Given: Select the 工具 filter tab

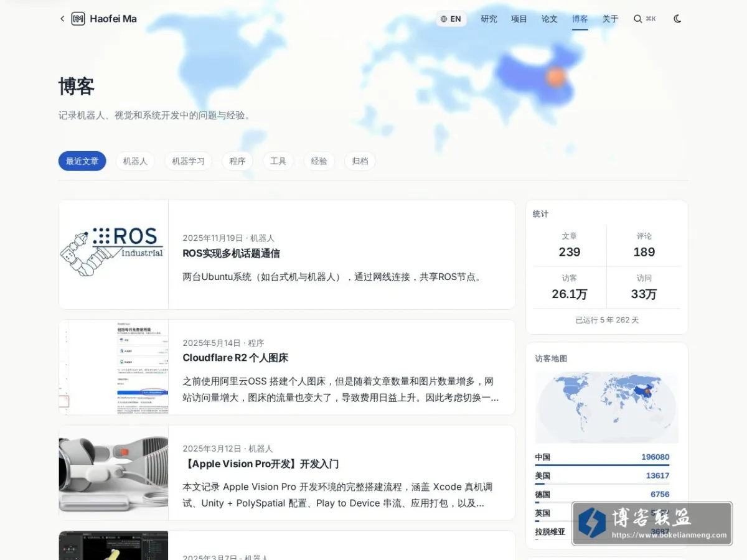Looking at the screenshot, I should (x=278, y=161).
